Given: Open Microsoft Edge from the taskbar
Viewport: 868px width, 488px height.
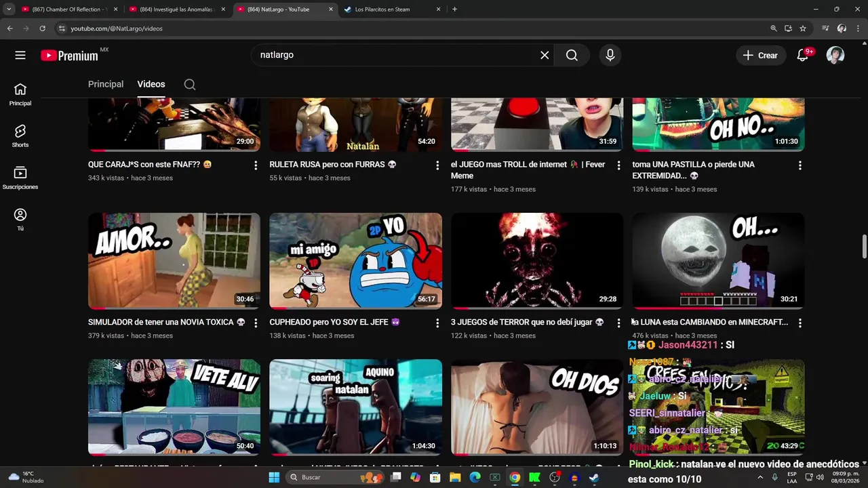Looking at the screenshot, I should tap(475, 477).
